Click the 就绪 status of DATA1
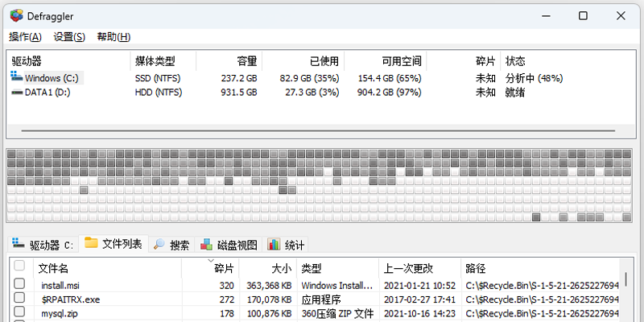Image resolution: width=644 pixels, height=322 pixels. (514, 93)
